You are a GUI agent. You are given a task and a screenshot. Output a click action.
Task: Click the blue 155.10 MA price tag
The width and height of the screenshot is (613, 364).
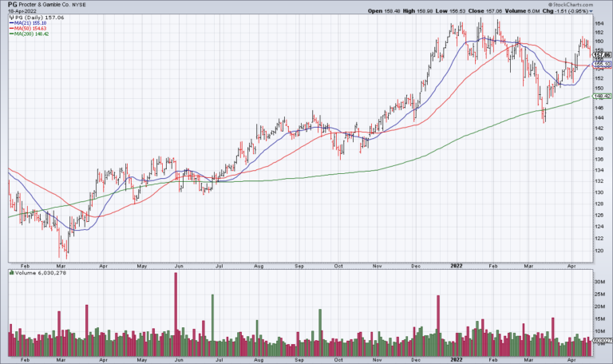(x=602, y=64)
